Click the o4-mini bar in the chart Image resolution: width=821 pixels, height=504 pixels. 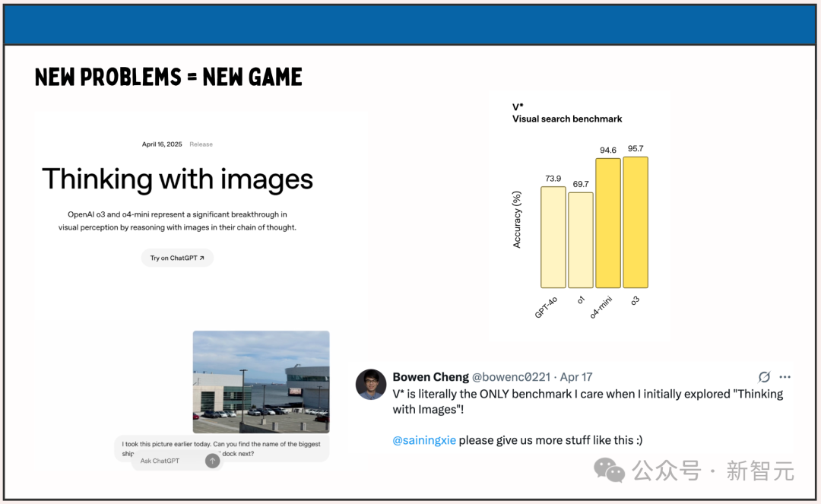click(x=608, y=223)
